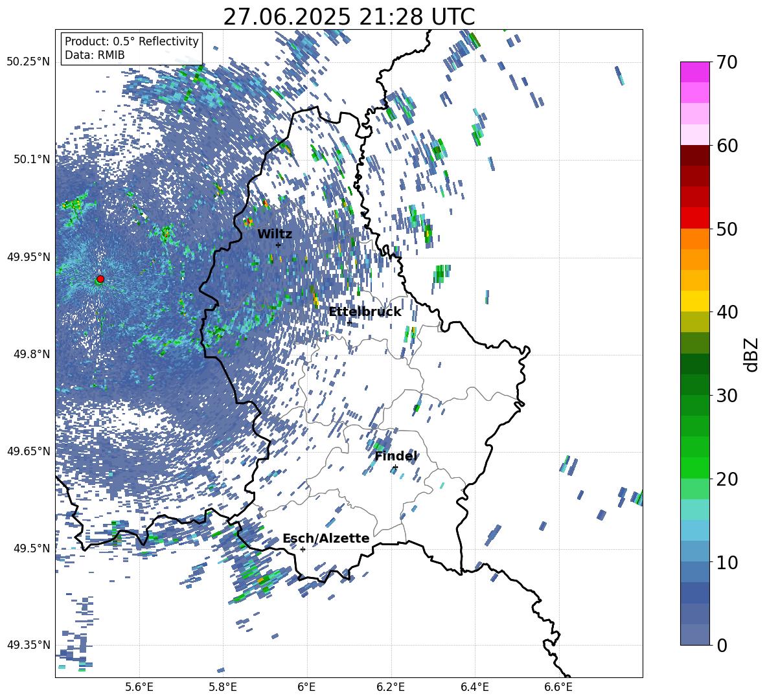This screenshot has height=700, width=767.
Task: Click the dark green colorbar segment near 30
Action: (694, 385)
